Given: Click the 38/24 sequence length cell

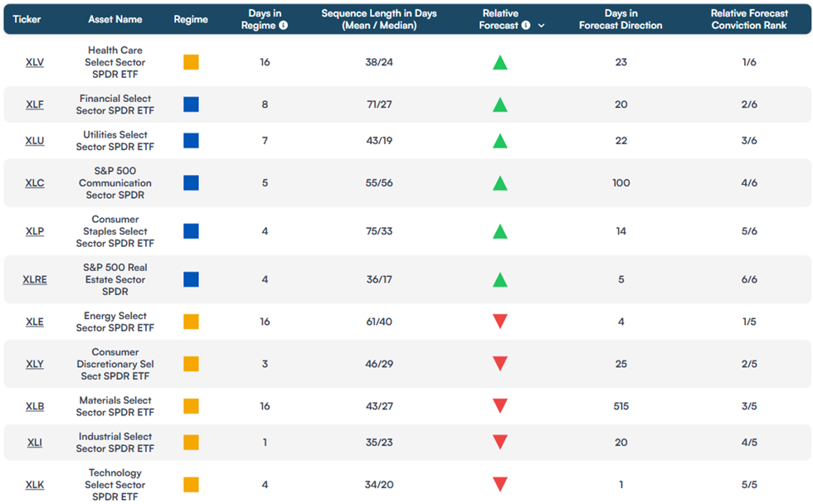Looking at the screenshot, I should (379, 62).
